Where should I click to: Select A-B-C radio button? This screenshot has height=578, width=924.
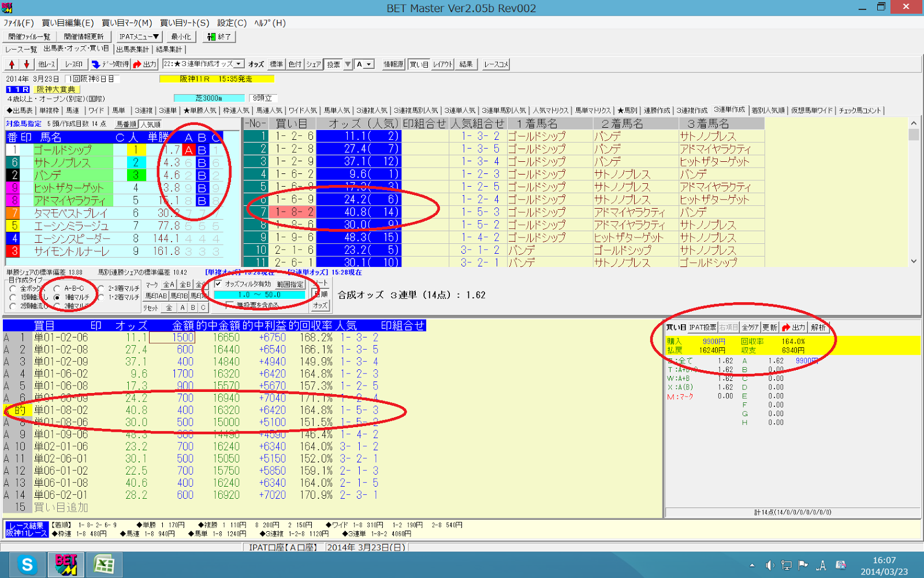click(57, 288)
